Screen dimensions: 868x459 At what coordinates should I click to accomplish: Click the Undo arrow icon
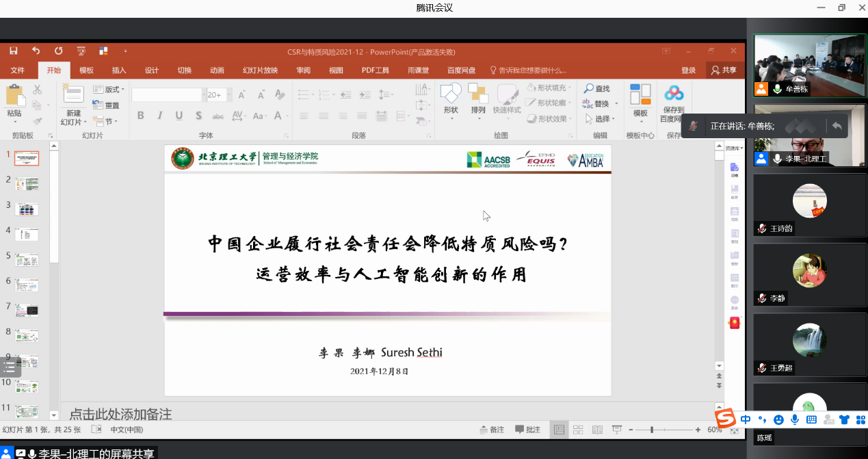(x=36, y=51)
